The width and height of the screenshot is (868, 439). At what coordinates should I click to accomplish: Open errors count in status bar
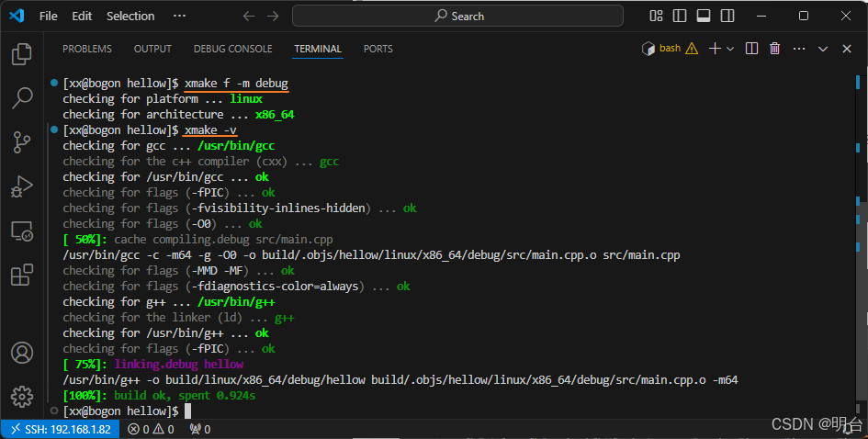click(x=139, y=429)
